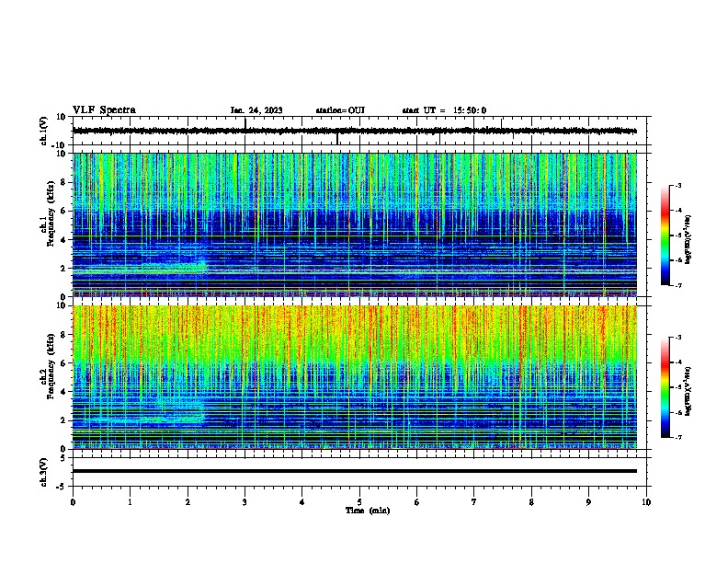
Task: Click the ch.2 'Frequency (kHz)' axis label
Action: pyautogui.click(x=51, y=366)
